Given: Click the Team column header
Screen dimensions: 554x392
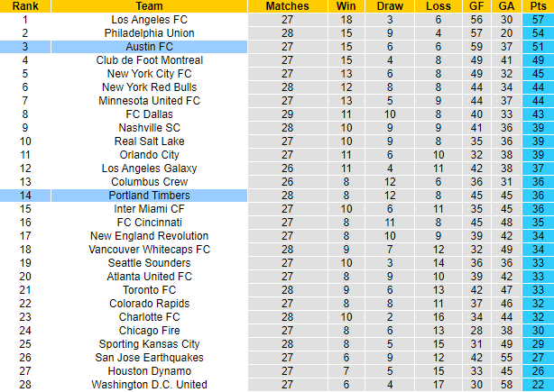Looking at the screenshot, I should coord(150,5).
